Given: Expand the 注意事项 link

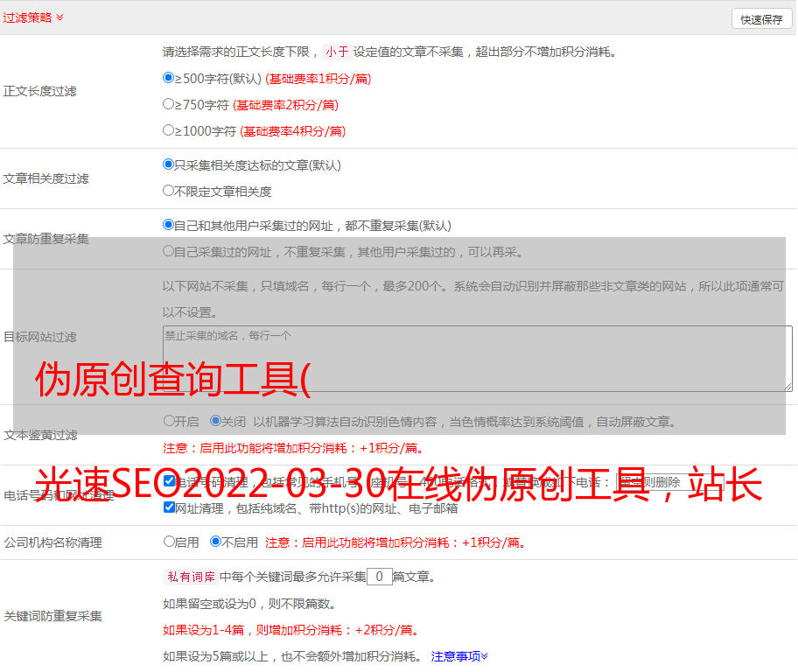Looking at the screenshot, I should click(x=459, y=655).
